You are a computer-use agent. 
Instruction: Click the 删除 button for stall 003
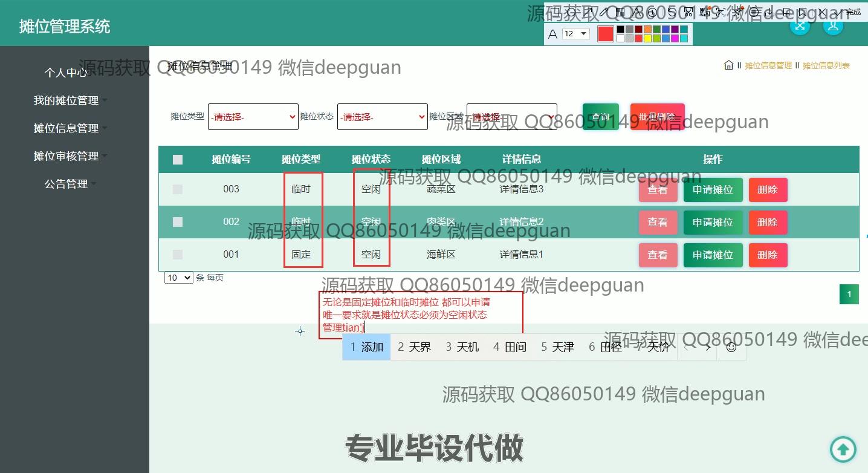coord(768,189)
